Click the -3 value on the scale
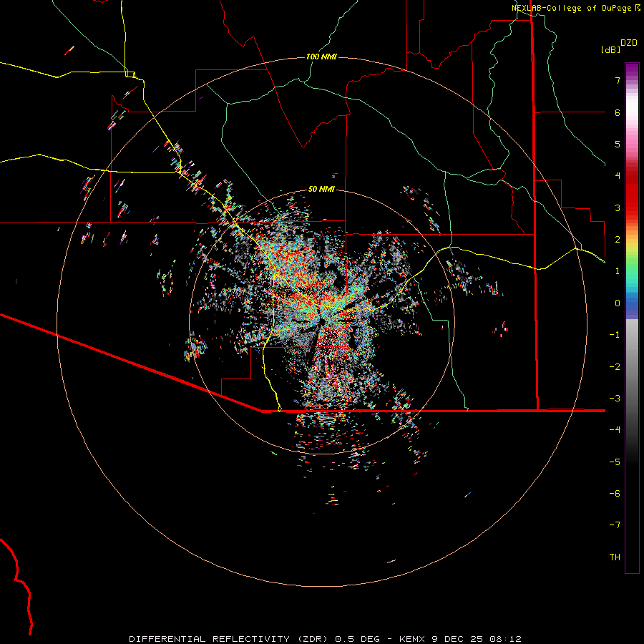This screenshot has height=644, width=644. 615,399
